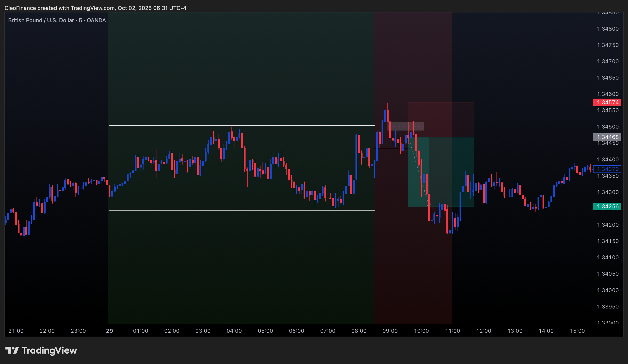Screen dimensions: 628x364
Task: Click the 14:00 time axis label
Action: tap(546, 331)
